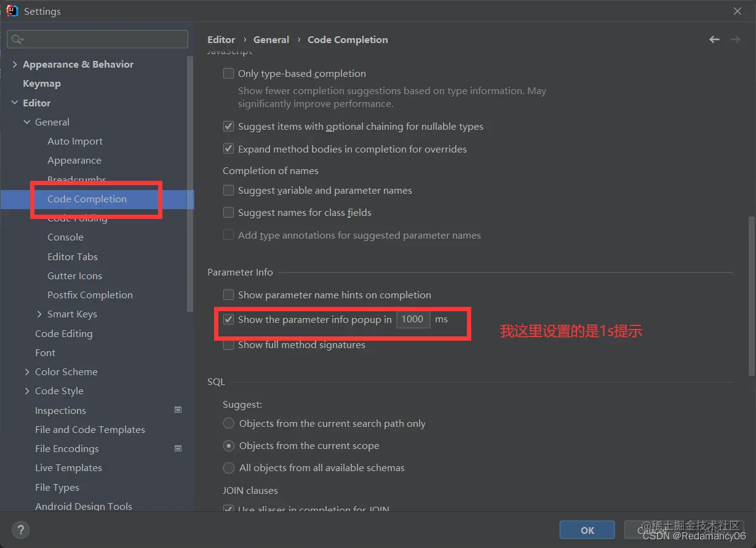The height and width of the screenshot is (548, 756).
Task: Open Live Templates settings
Action: (68, 467)
